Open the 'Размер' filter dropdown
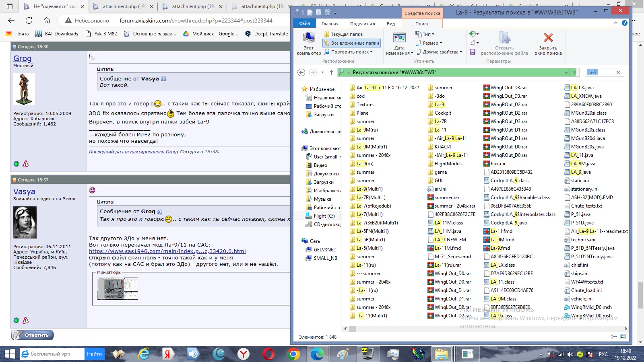The image size is (644, 362). click(x=429, y=43)
